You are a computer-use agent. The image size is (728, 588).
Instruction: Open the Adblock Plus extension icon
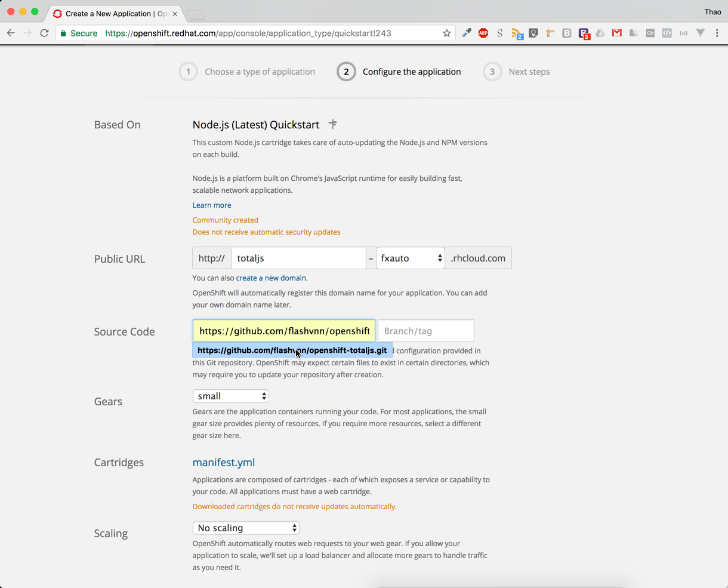pyautogui.click(x=483, y=33)
